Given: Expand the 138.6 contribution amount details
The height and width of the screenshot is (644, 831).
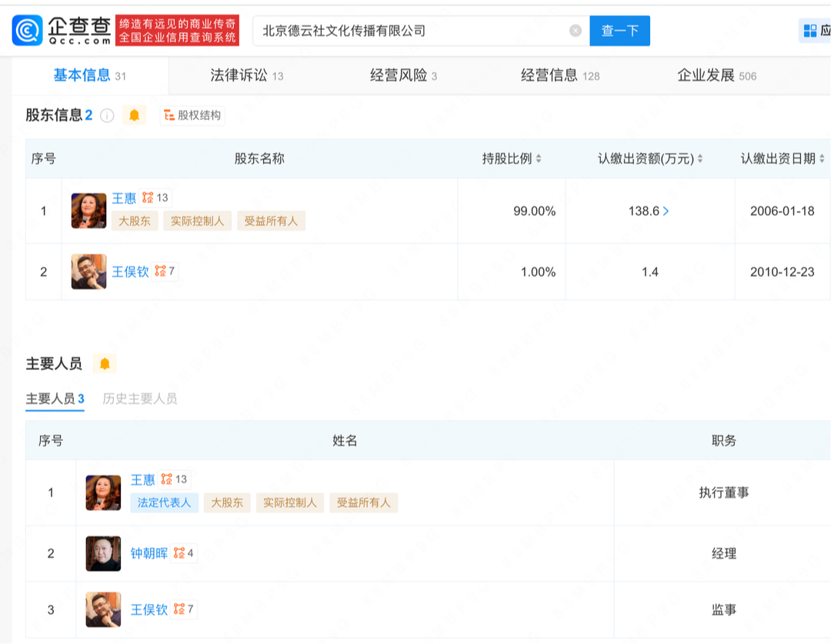Looking at the screenshot, I should pyautogui.click(x=666, y=211).
